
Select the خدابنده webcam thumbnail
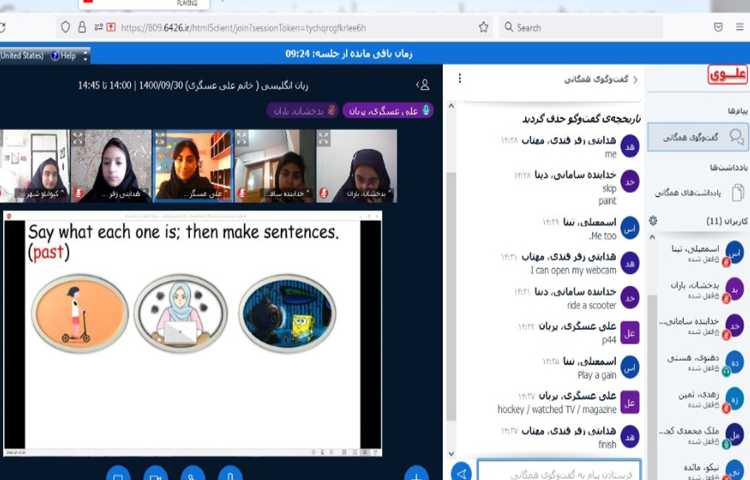tap(275, 166)
